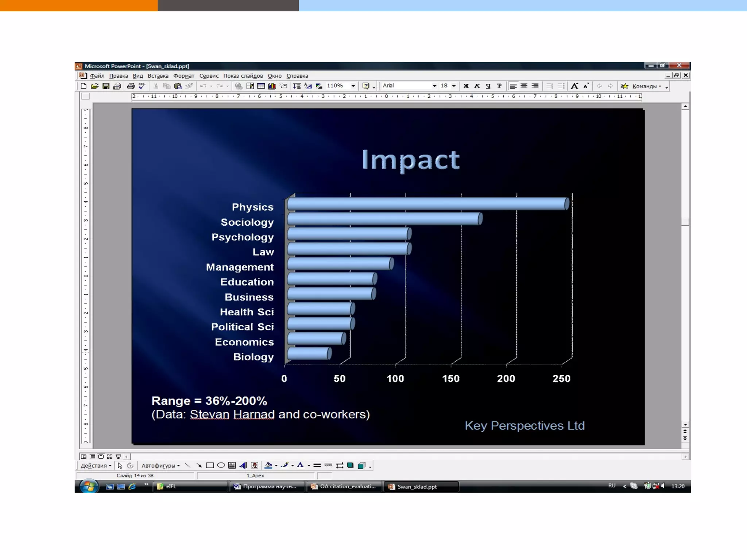Click the Save floppy disk icon
The image size is (747, 560).
[106, 86]
